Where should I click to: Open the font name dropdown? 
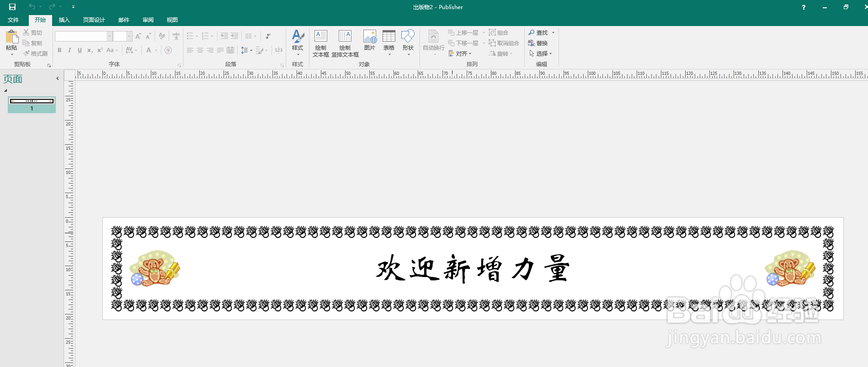(x=109, y=36)
